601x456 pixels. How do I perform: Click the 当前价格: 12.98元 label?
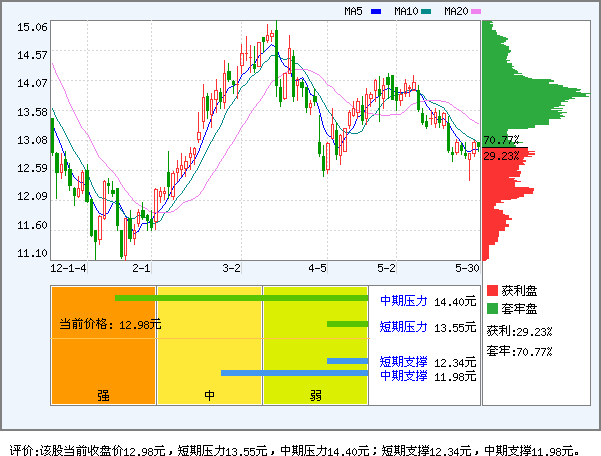[x=110, y=325]
